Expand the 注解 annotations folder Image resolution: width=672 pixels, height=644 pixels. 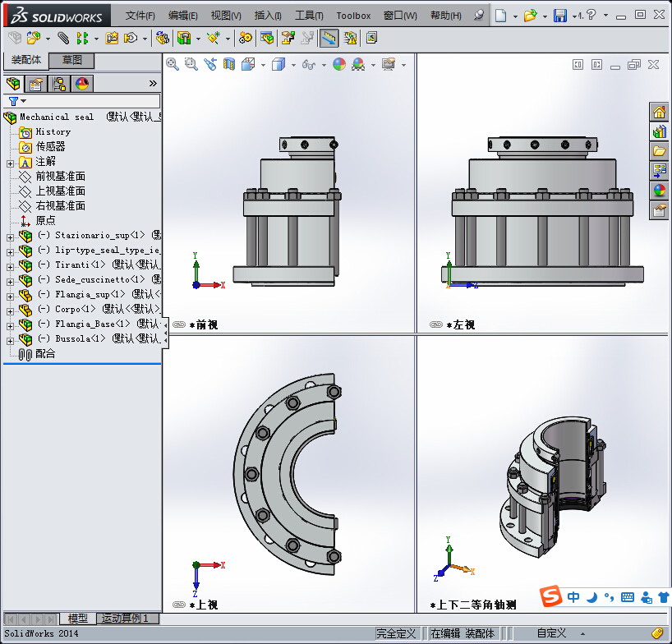[10, 162]
